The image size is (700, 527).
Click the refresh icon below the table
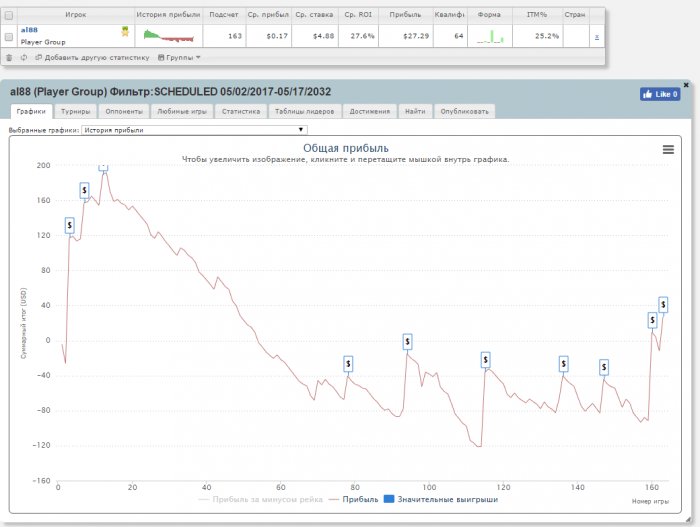pyautogui.click(x=23, y=57)
